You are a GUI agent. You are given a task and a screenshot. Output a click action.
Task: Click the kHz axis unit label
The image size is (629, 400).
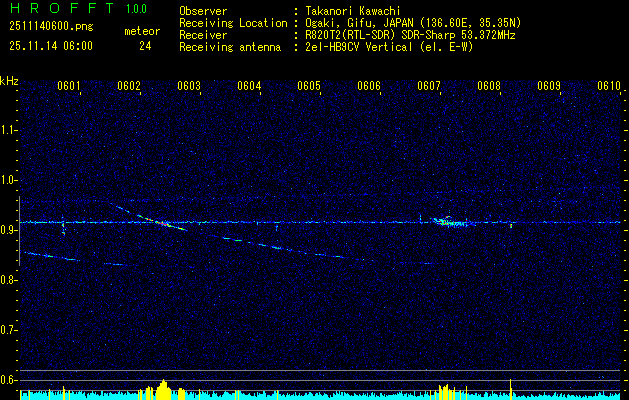(9, 81)
